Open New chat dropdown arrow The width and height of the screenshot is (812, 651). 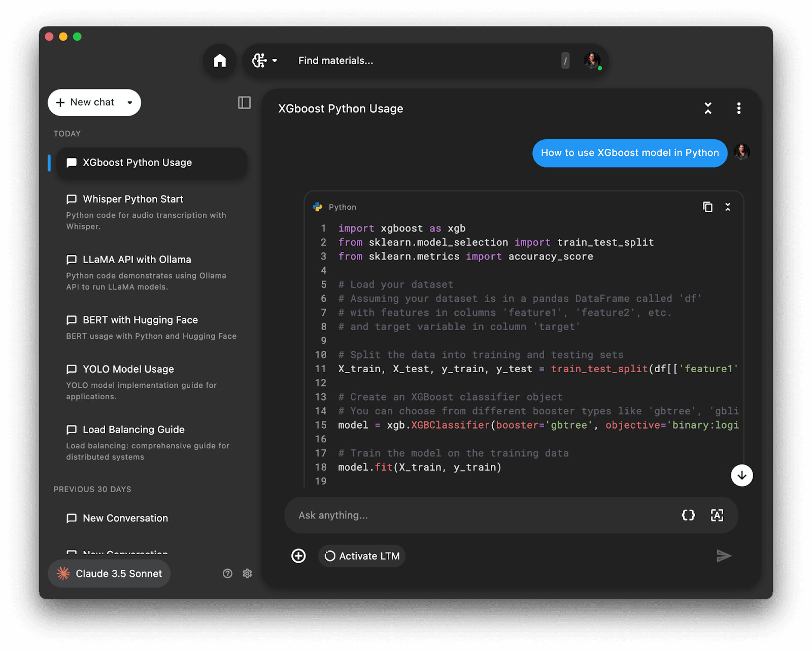click(130, 103)
